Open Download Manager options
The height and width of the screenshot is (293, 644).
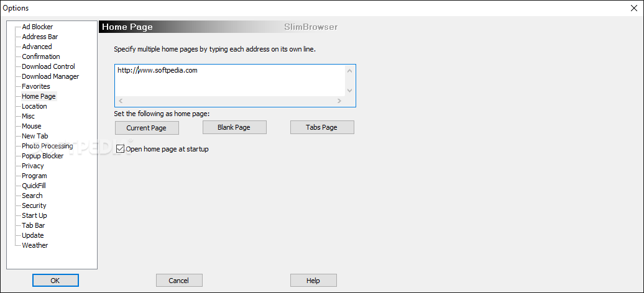point(50,76)
